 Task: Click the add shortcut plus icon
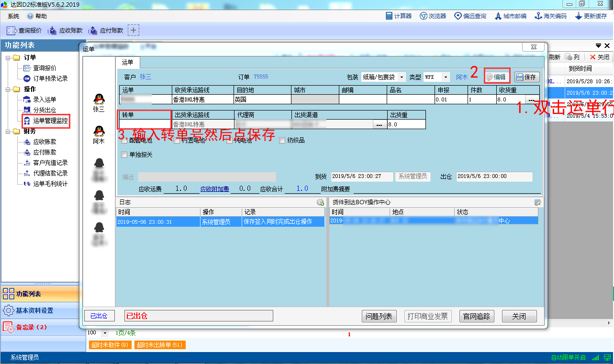tap(134, 30)
